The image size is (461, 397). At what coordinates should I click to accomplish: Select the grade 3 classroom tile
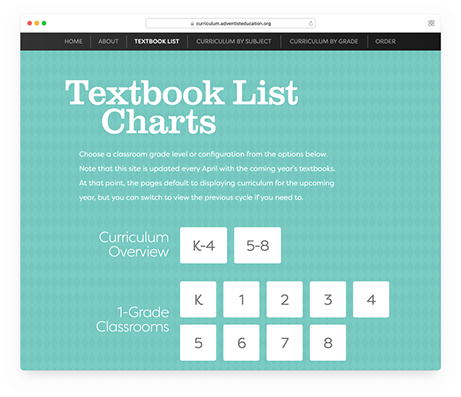[x=328, y=299]
